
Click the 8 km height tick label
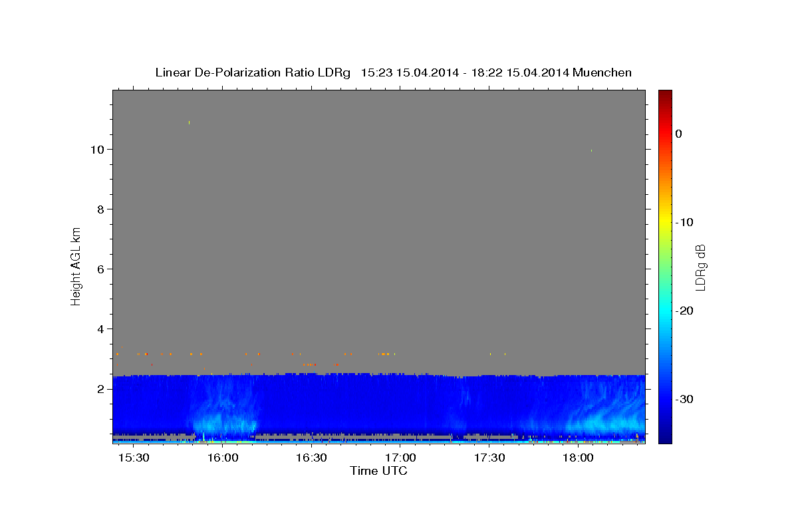pos(101,209)
